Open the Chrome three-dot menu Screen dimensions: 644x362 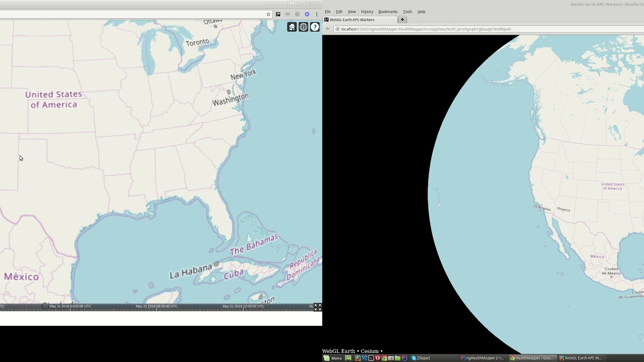(x=317, y=14)
